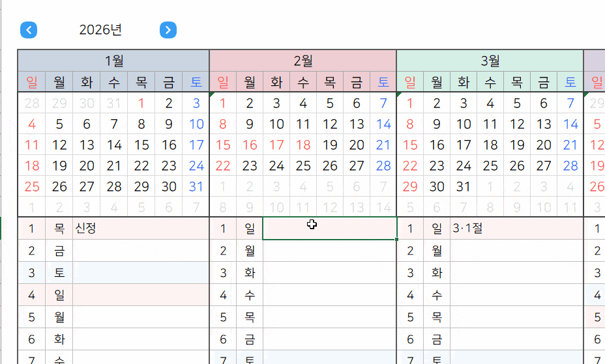Screen dimensions: 605x364
Task: Select the memo cell for March 5 목
Action: [516, 317]
